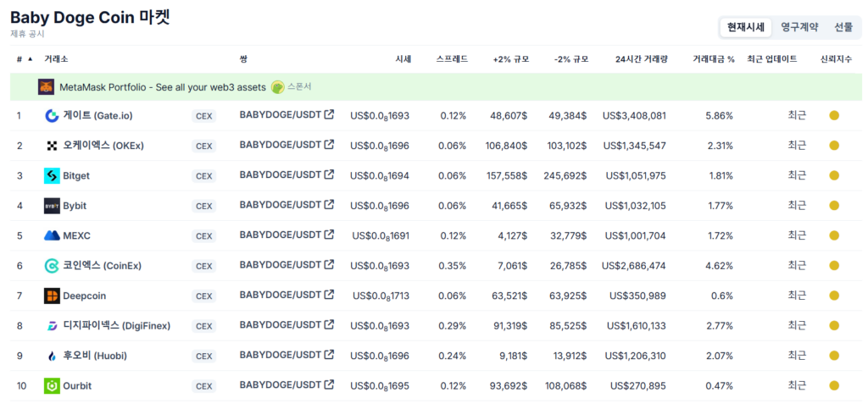Select the 현재시세 tab
The image size is (868, 409).
coord(746,27)
